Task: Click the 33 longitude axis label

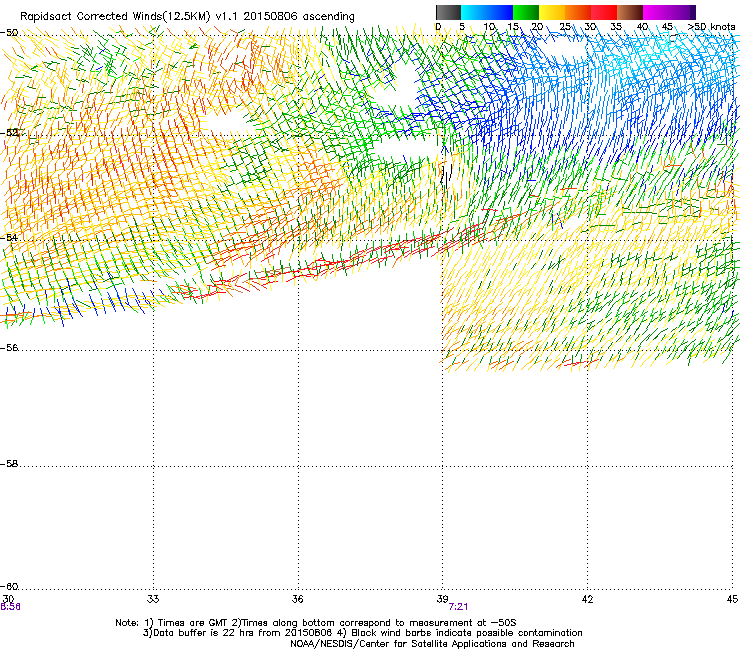Action: pyautogui.click(x=153, y=599)
